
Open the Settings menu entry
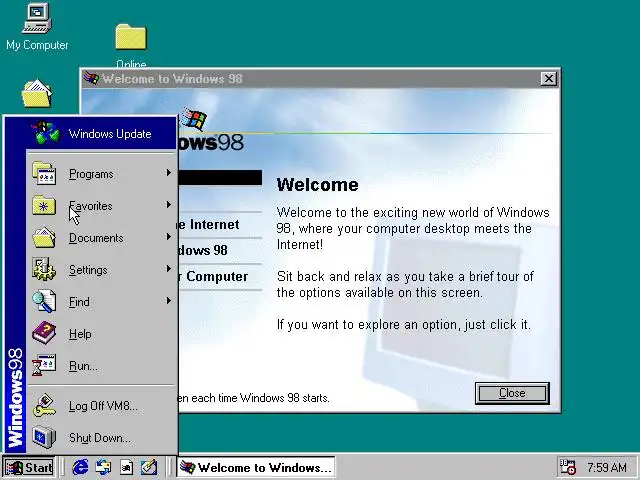[102, 269]
